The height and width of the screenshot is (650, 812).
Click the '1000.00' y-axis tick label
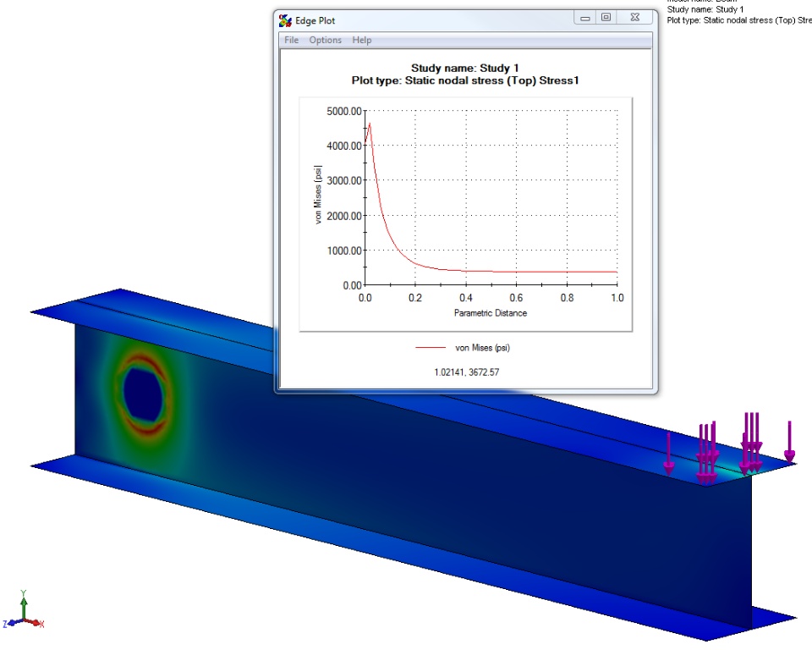(x=344, y=251)
